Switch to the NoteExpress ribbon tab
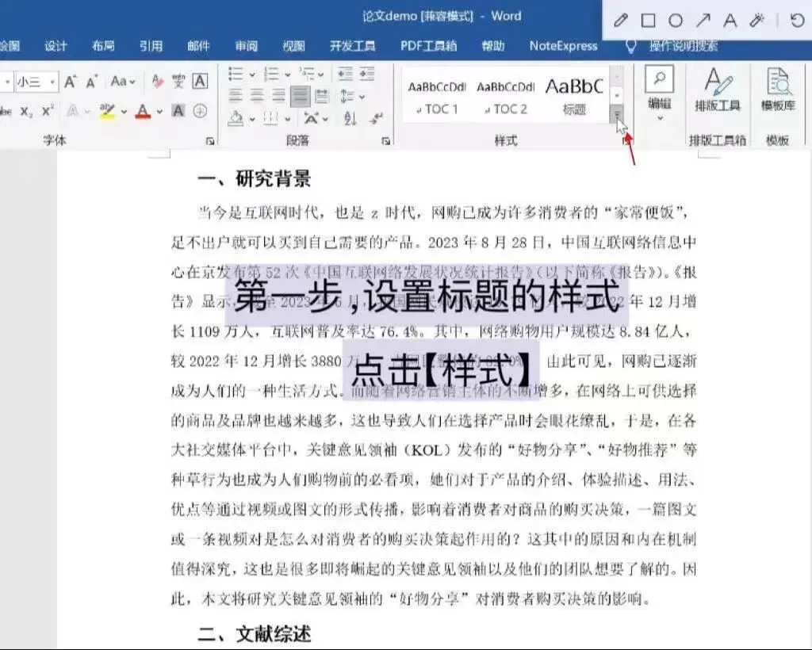812x650 pixels. pos(564,46)
